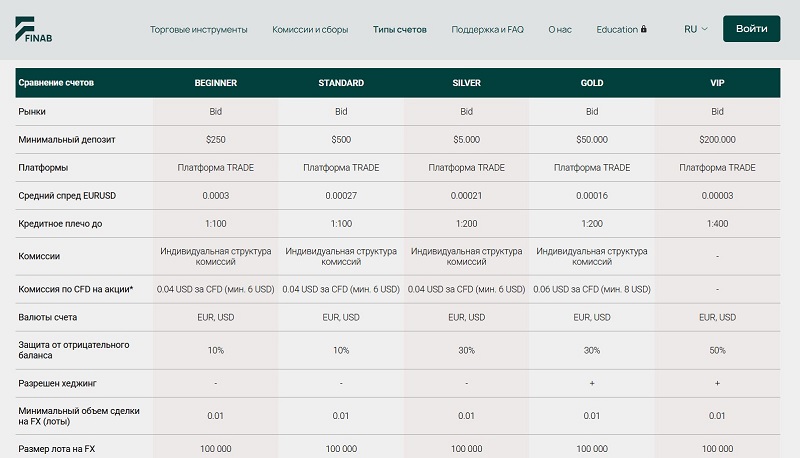Click the BEGINNER column header
Viewport: 800px width, 458px height.
(216, 83)
